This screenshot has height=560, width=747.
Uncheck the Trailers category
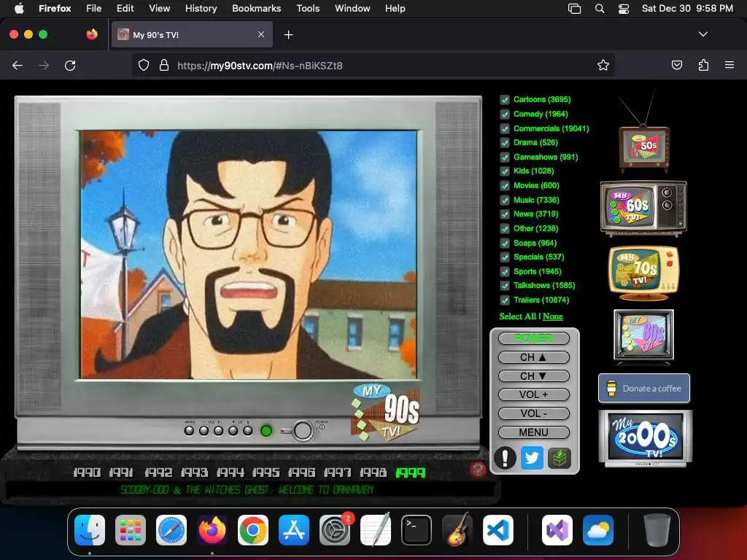click(505, 300)
